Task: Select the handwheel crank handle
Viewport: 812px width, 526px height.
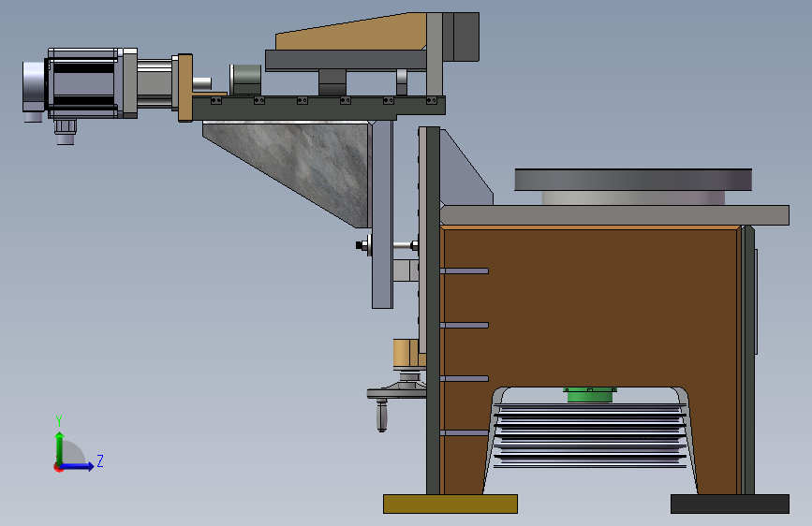Action: [x=382, y=416]
